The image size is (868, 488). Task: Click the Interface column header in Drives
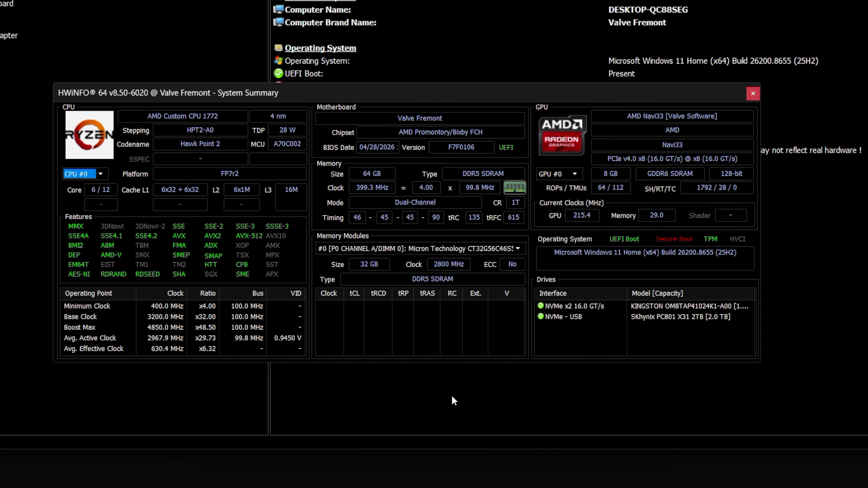pos(581,293)
